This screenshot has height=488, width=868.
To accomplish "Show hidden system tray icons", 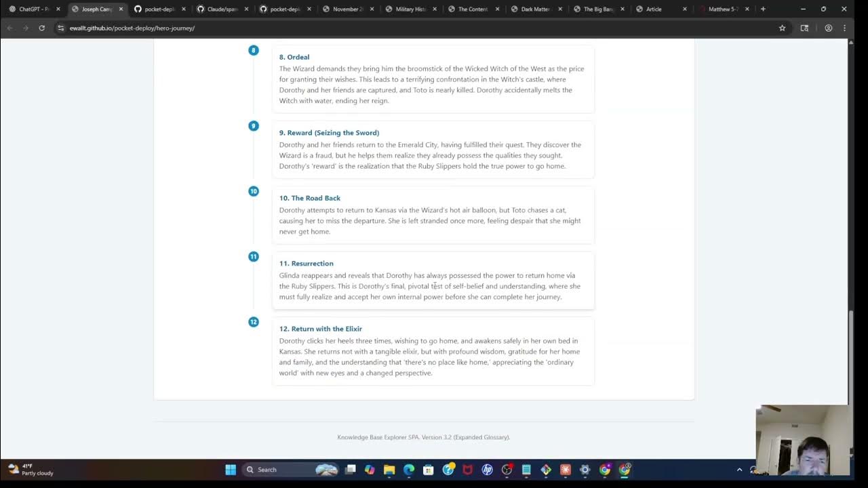I will tap(739, 470).
